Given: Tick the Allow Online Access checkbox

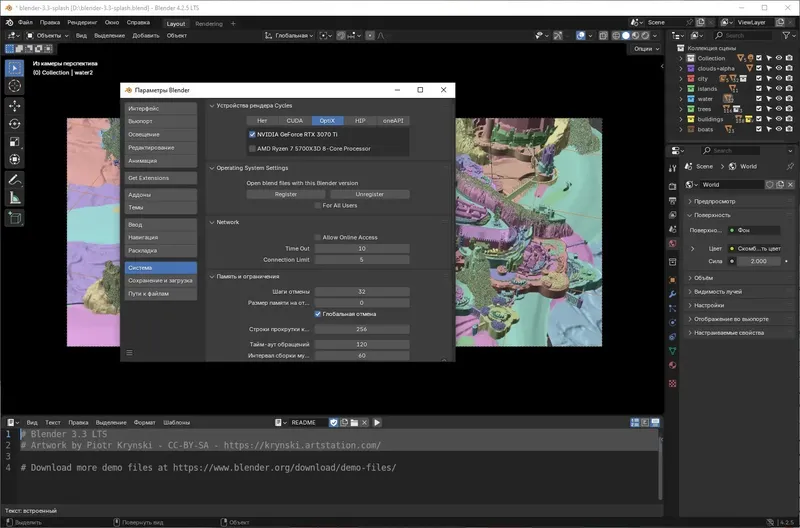Looking at the screenshot, I should coord(317,237).
